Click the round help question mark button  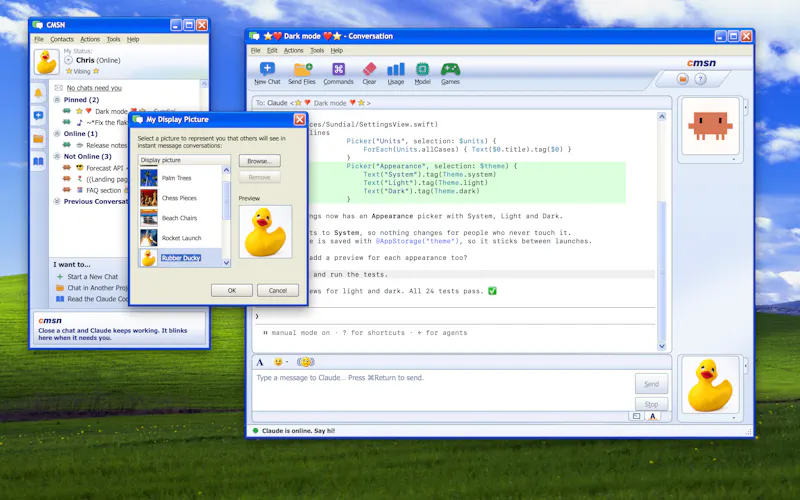(x=700, y=79)
